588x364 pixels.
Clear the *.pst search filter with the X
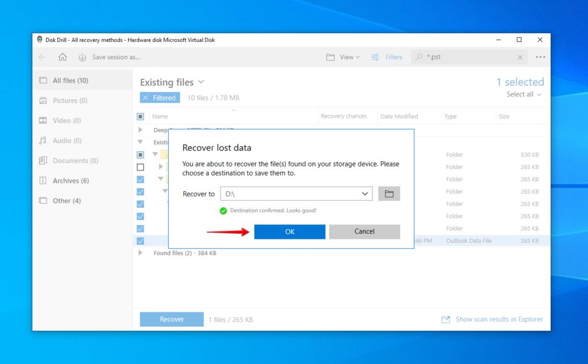(520, 57)
